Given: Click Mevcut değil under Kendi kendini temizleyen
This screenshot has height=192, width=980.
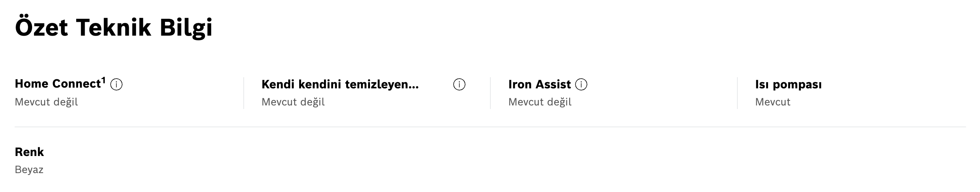Looking at the screenshot, I should (293, 102).
